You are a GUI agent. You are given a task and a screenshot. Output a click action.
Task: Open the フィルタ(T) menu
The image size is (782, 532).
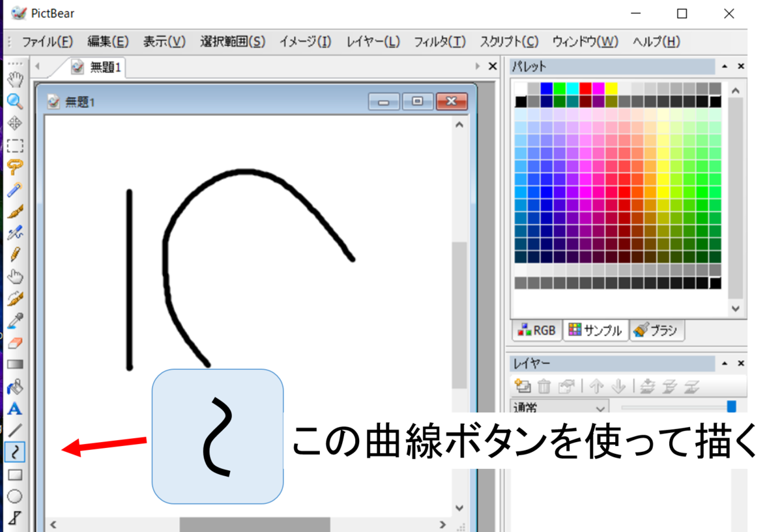(x=440, y=42)
